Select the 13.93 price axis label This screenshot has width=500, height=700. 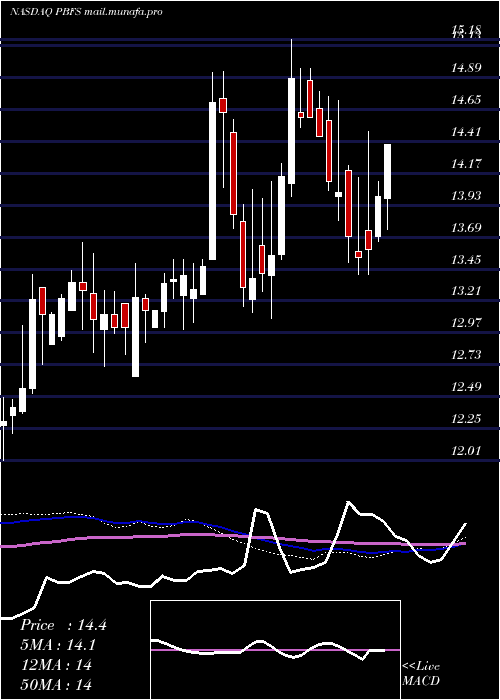[x=466, y=196]
